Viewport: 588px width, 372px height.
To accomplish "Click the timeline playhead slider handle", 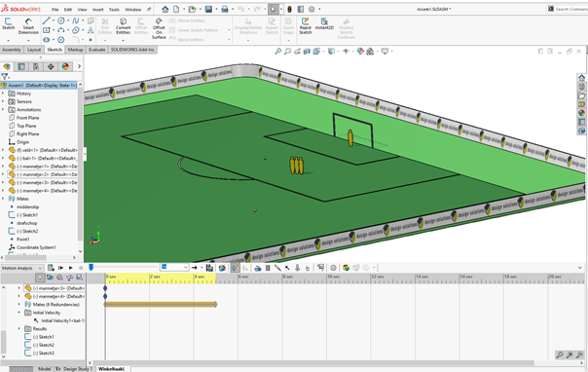I will (91, 267).
